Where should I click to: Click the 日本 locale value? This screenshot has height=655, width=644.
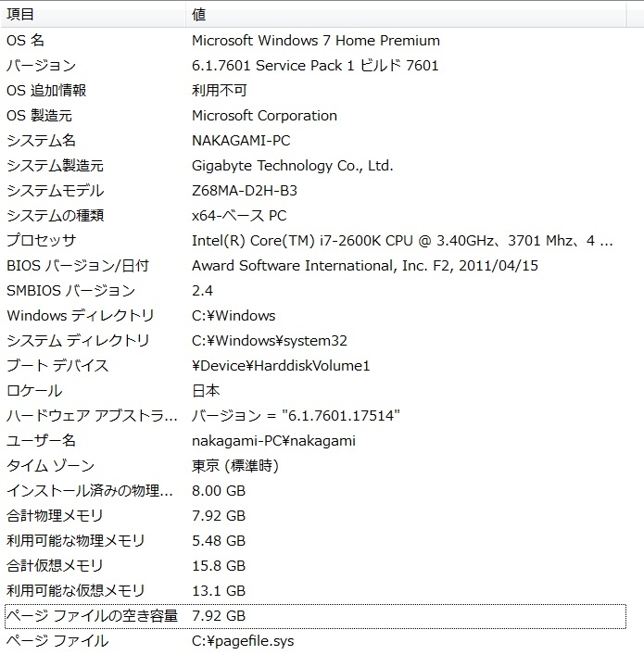click(x=206, y=391)
